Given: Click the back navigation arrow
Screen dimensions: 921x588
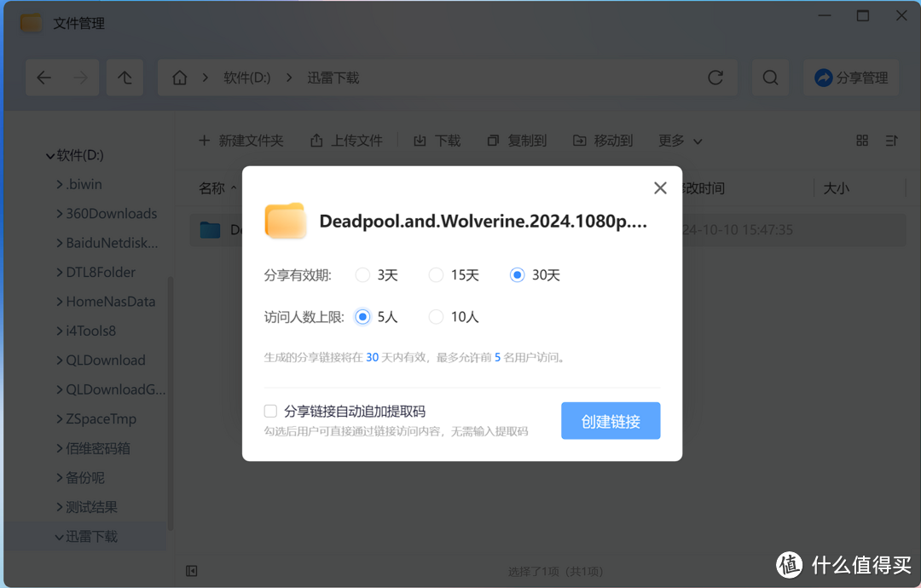Looking at the screenshot, I should point(43,77).
